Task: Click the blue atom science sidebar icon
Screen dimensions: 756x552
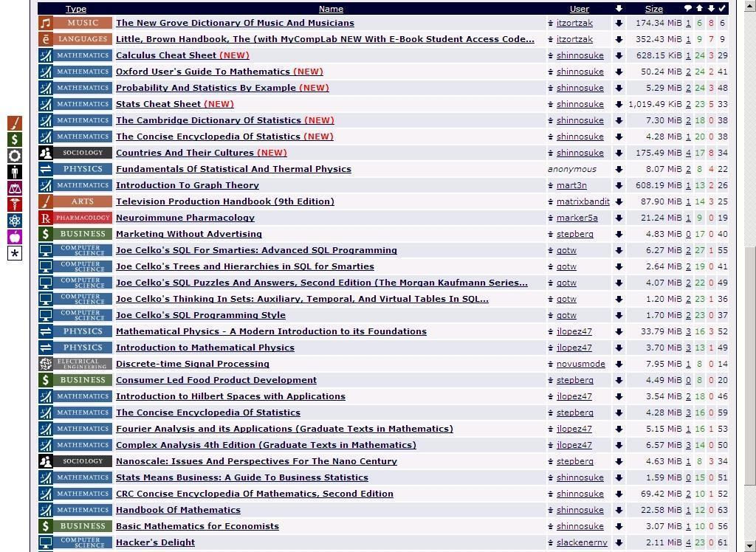Action: pos(15,221)
